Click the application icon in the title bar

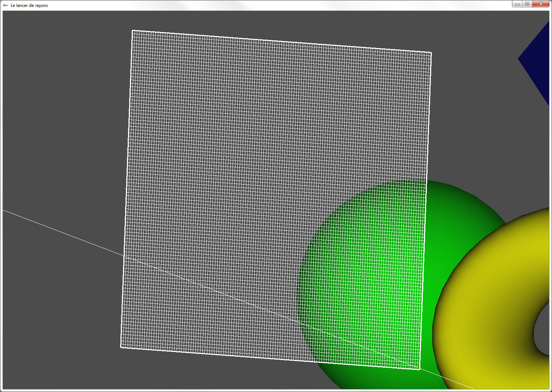[5, 5]
